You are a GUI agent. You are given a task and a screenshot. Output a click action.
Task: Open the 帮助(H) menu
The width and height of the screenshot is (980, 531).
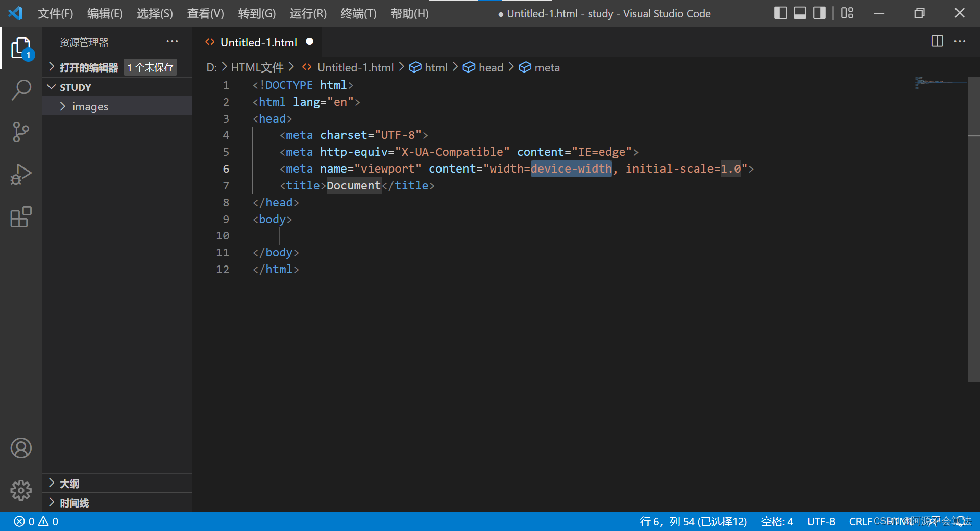(x=409, y=13)
